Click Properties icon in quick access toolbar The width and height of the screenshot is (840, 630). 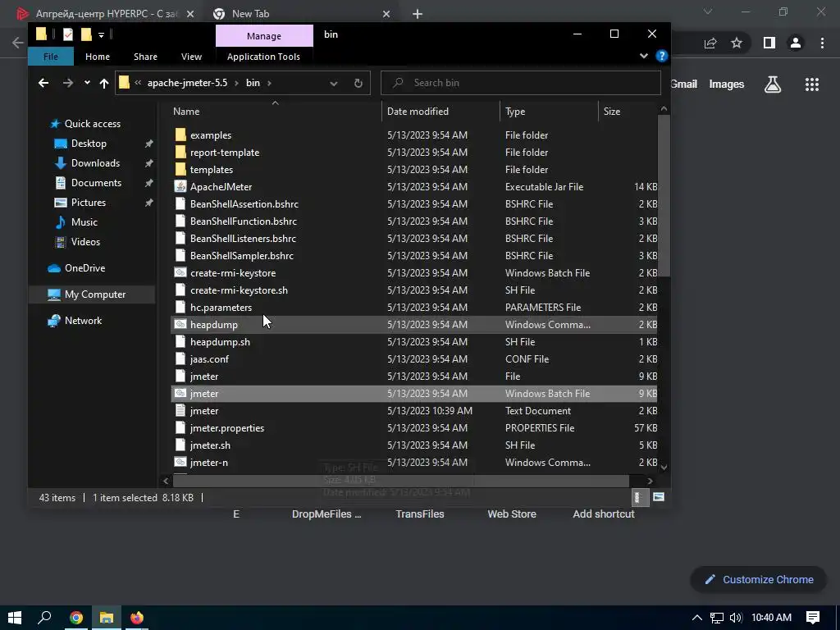67,34
